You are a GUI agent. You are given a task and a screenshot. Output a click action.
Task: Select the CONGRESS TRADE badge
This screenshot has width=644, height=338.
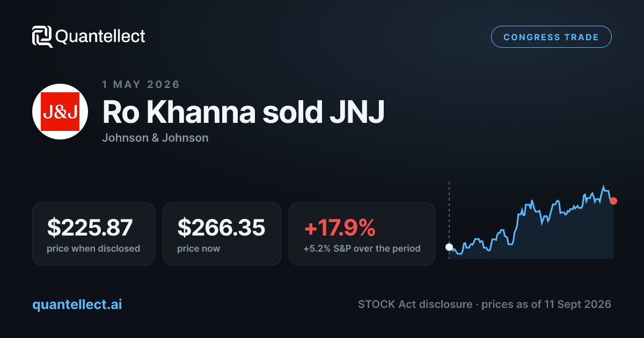click(551, 37)
